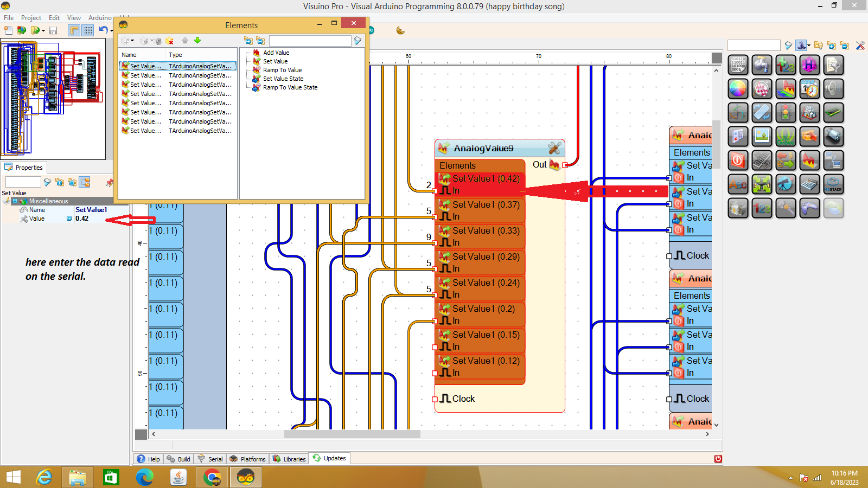868x488 pixels.
Task: Click the red power icon in bottom bar
Action: point(718,459)
